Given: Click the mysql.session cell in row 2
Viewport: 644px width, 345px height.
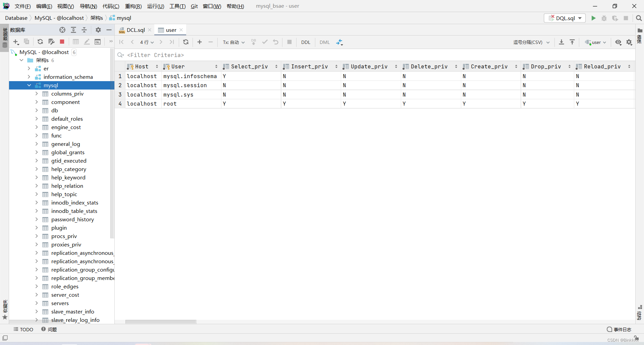Looking at the screenshot, I should (191, 85).
